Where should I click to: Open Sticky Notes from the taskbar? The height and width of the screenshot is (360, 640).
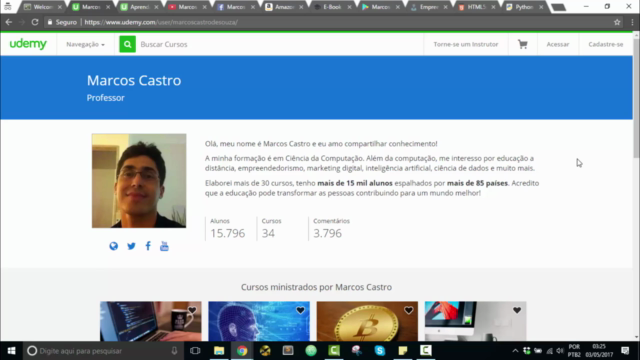pyautogui.click(x=403, y=351)
